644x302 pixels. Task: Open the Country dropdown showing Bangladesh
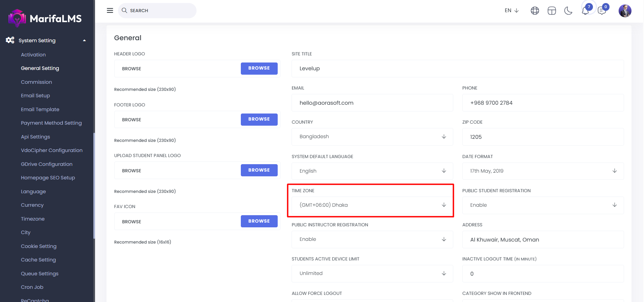coord(372,137)
